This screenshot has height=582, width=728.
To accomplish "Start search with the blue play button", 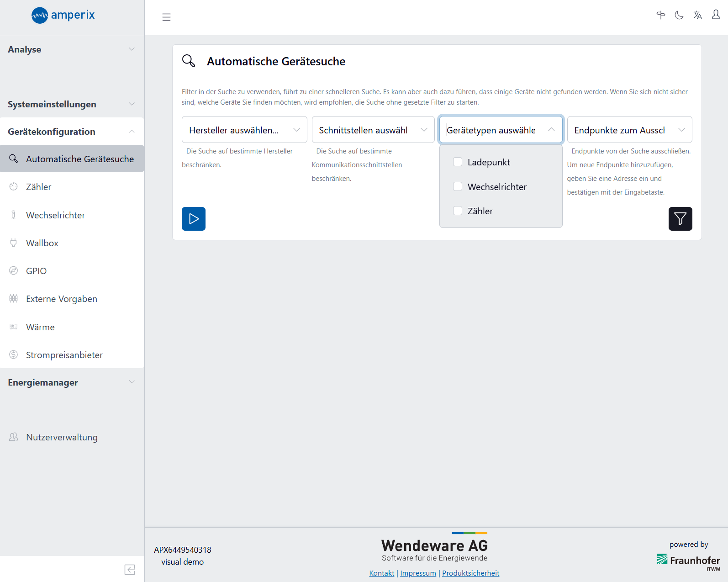I will coord(194,219).
